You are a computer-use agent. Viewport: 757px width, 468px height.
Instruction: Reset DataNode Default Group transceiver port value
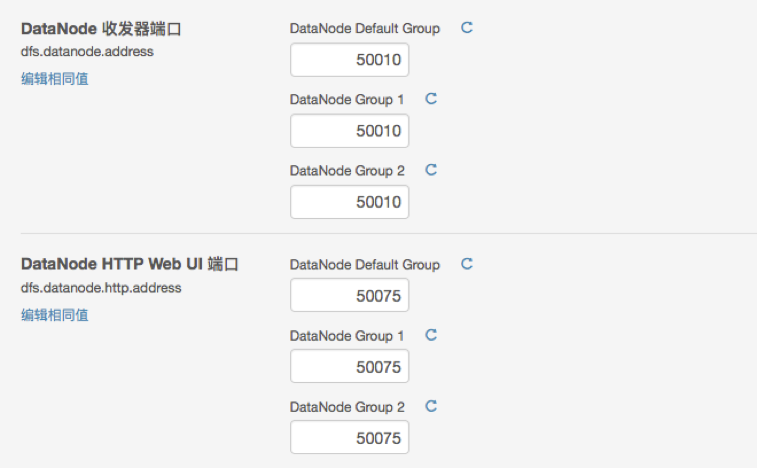466,28
